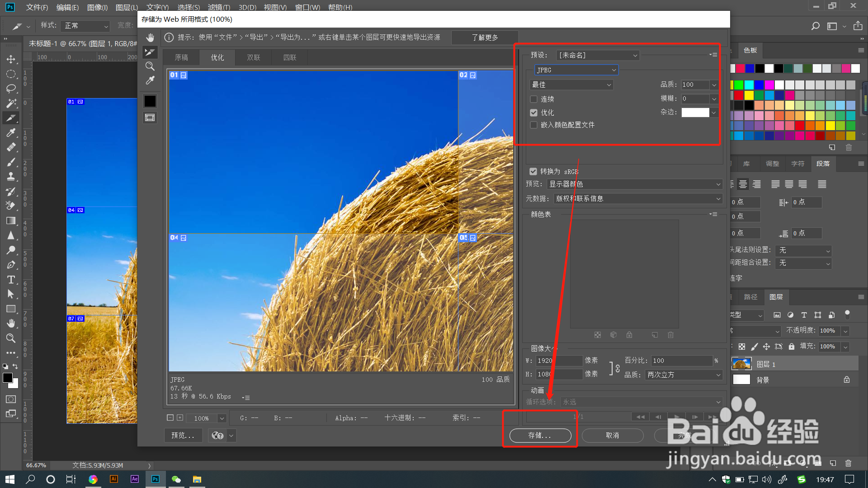Select the Pen tool
The width and height of the screenshot is (868, 488).
[x=11, y=265]
